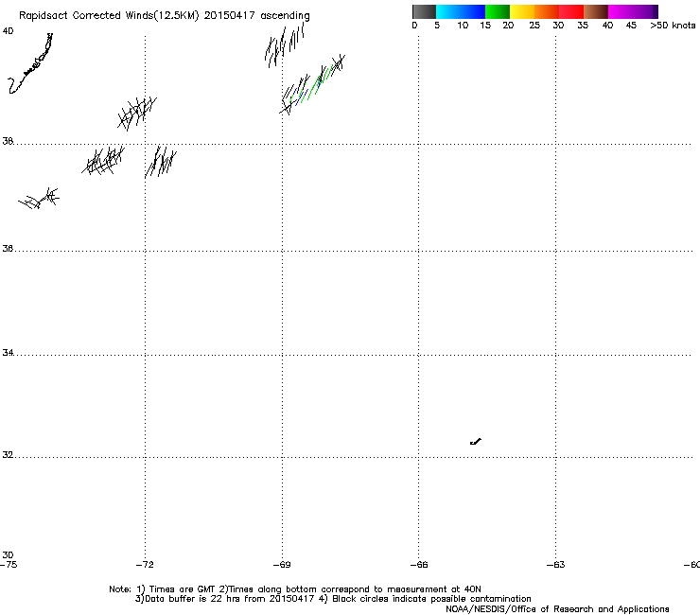
Task: Click the '25' legend tick label
Action: click(x=534, y=26)
